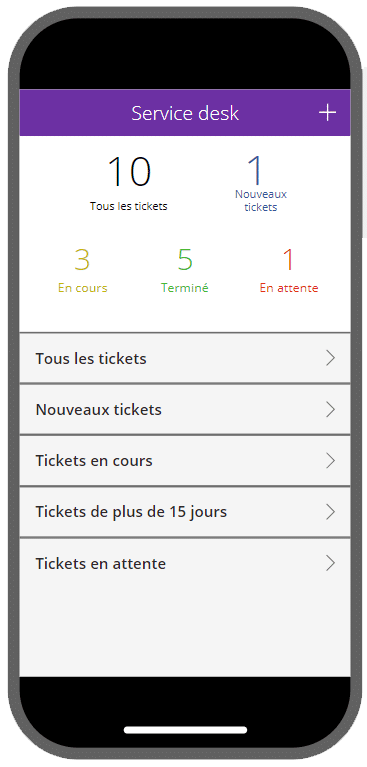Tap the large 10 total tickets count

tap(129, 171)
